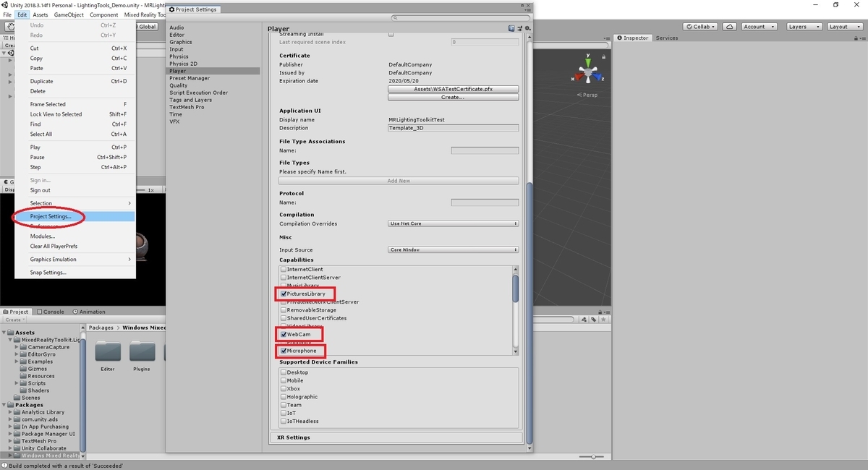Select TextMesh Pro settings category
The height and width of the screenshot is (470, 868).
[x=187, y=107]
